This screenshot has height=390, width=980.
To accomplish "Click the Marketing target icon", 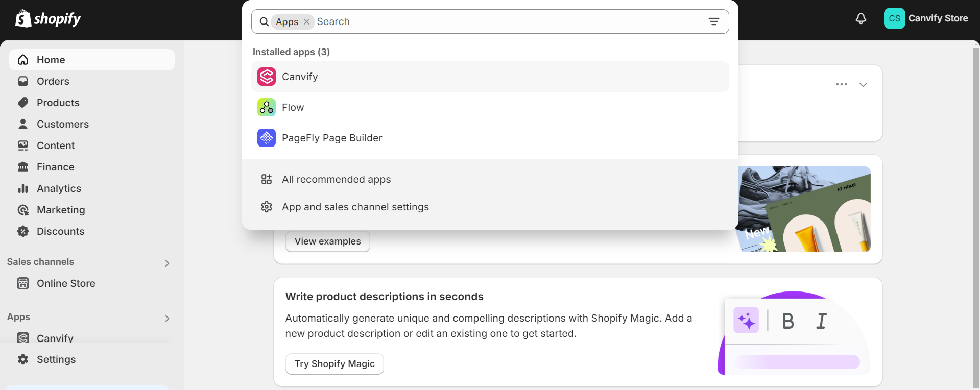I will pos(23,210).
